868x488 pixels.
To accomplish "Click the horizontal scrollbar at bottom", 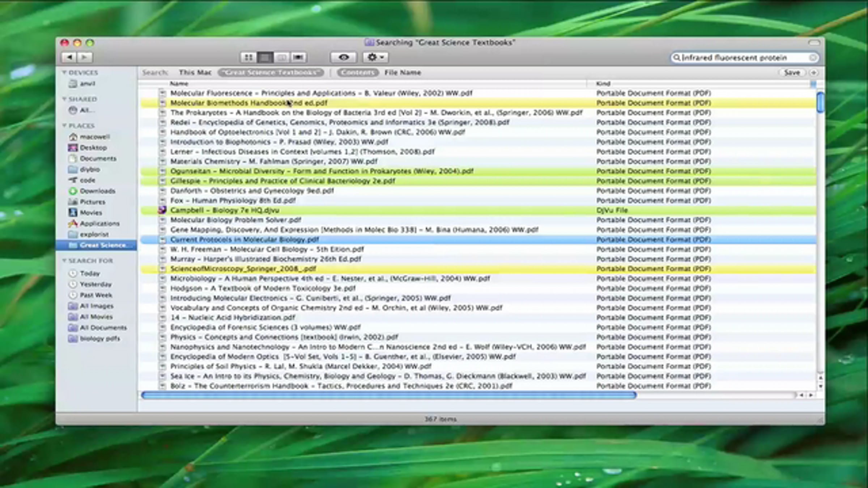I will coord(389,395).
